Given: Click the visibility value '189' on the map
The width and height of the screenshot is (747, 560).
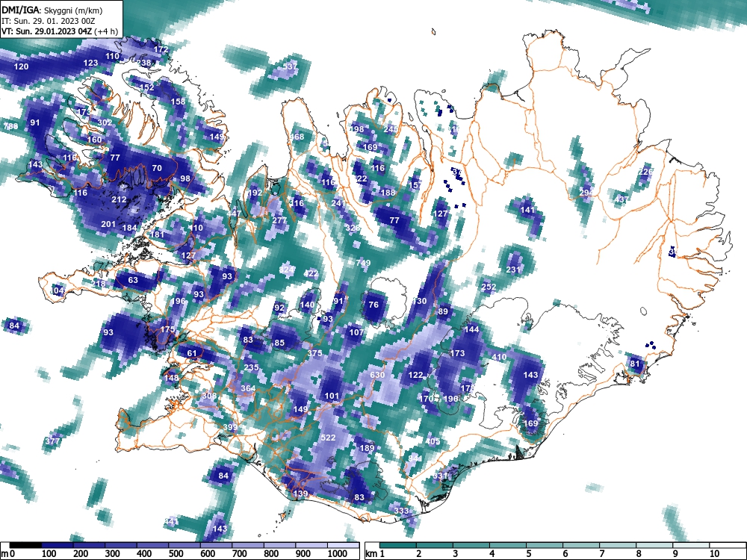Looking at the screenshot, I should [x=367, y=448].
